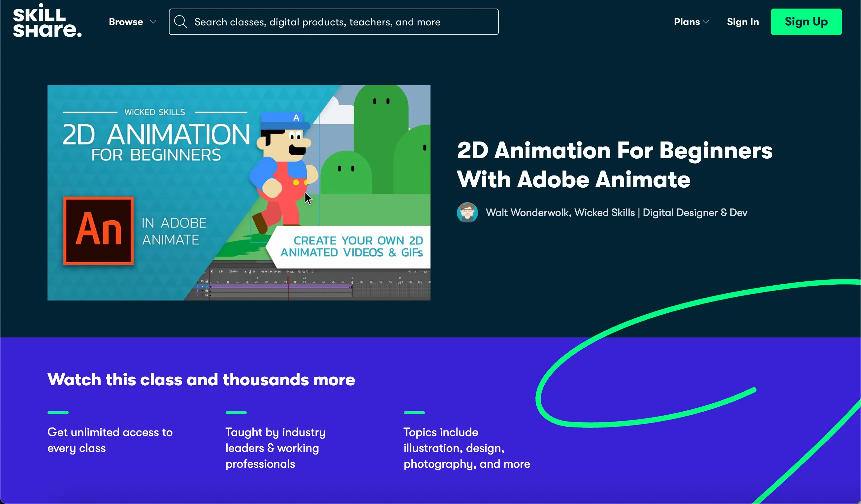Toggle the second layer's lock icon
This screenshot has height=504, width=861.
[x=207, y=291]
